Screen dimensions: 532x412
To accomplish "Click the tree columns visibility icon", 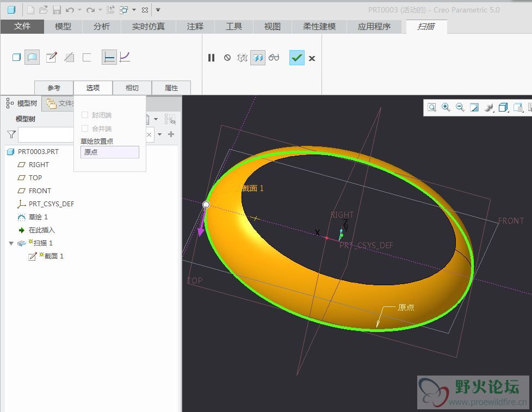I will coord(170,119).
